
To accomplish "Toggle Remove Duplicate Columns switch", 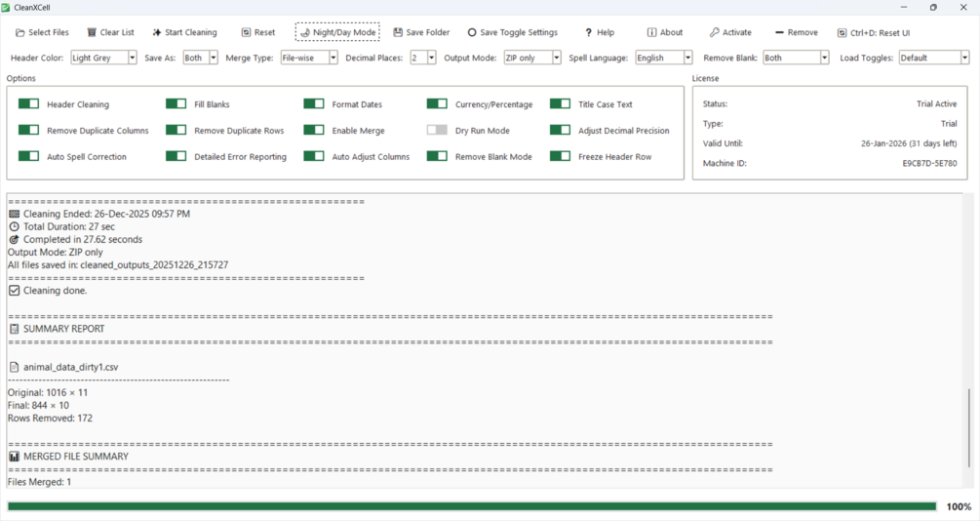I will click(x=28, y=130).
